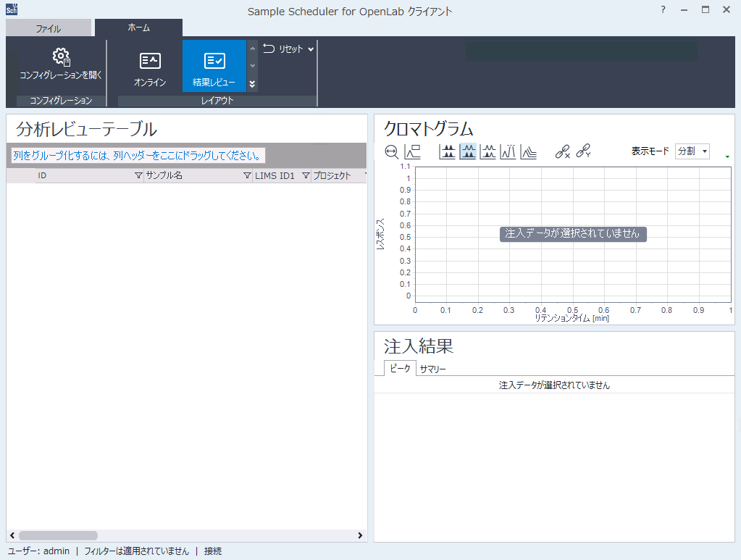Click the reset zoom magnifier icon
The width and height of the screenshot is (741, 560).
point(391,151)
